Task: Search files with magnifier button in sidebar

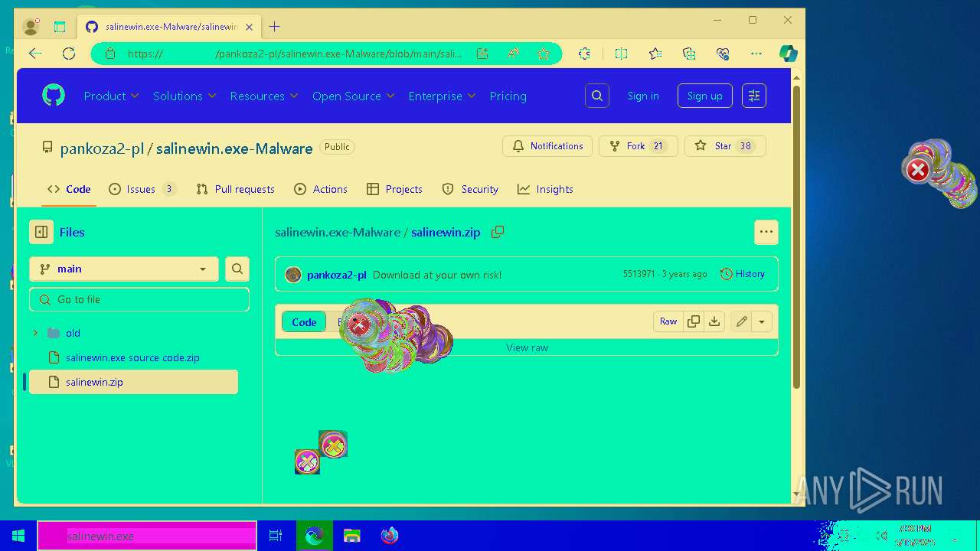Action: click(x=237, y=269)
